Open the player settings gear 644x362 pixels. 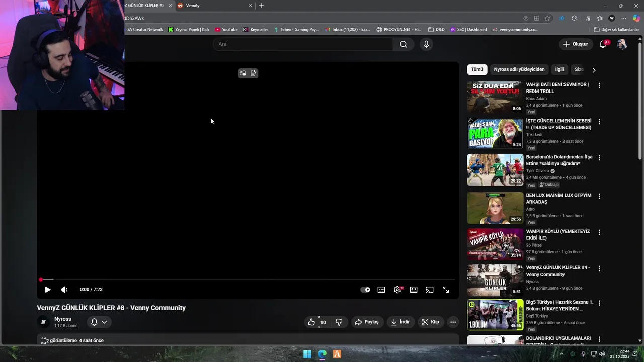click(x=397, y=290)
